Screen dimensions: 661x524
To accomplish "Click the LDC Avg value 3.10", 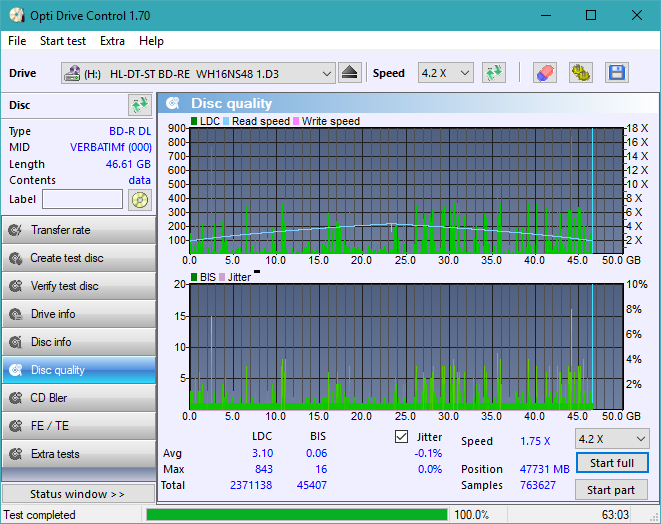I will [263, 453].
